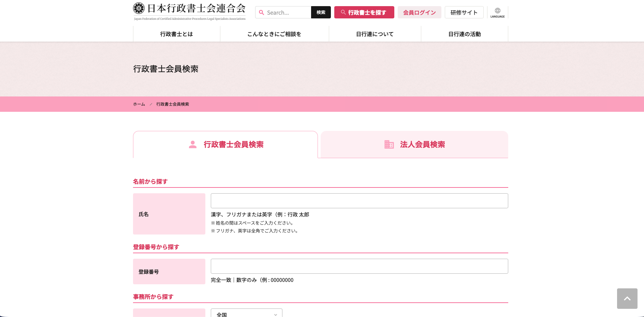Expand the 全国 prefecture dropdown
Viewport: 644px width, 317px height.
[x=246, y=314]
